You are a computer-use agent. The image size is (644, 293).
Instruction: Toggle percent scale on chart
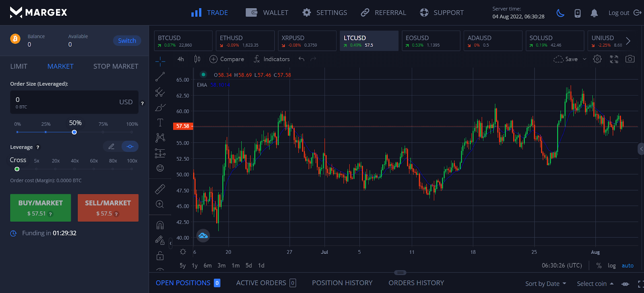point(599,266)
